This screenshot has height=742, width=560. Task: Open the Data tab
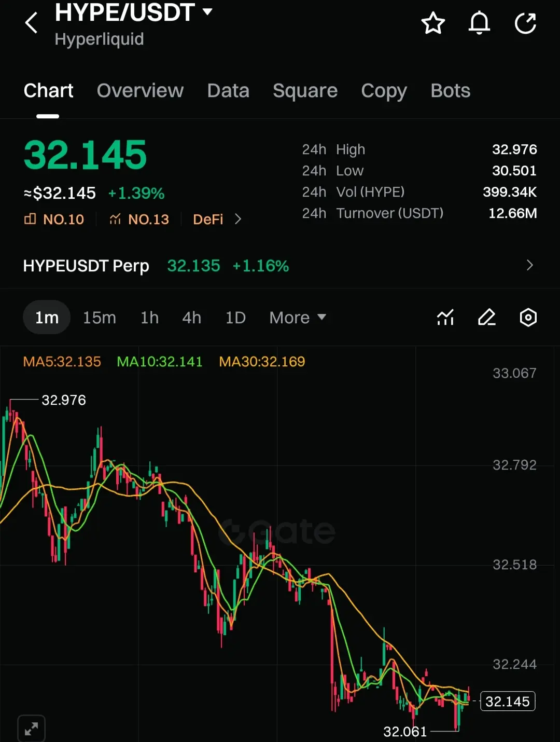point(228,91)
